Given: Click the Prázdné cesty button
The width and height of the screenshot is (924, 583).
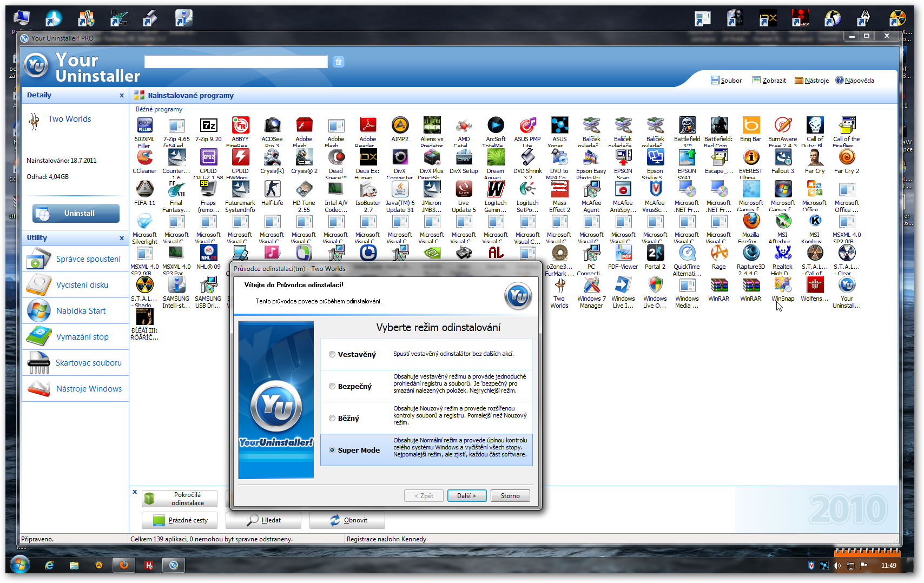Looking at the screenshot, I should [180, 520].
